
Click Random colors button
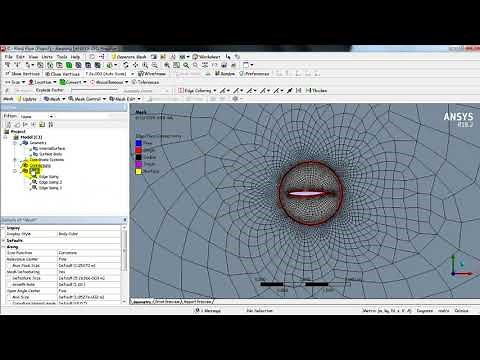click(225, 74)
